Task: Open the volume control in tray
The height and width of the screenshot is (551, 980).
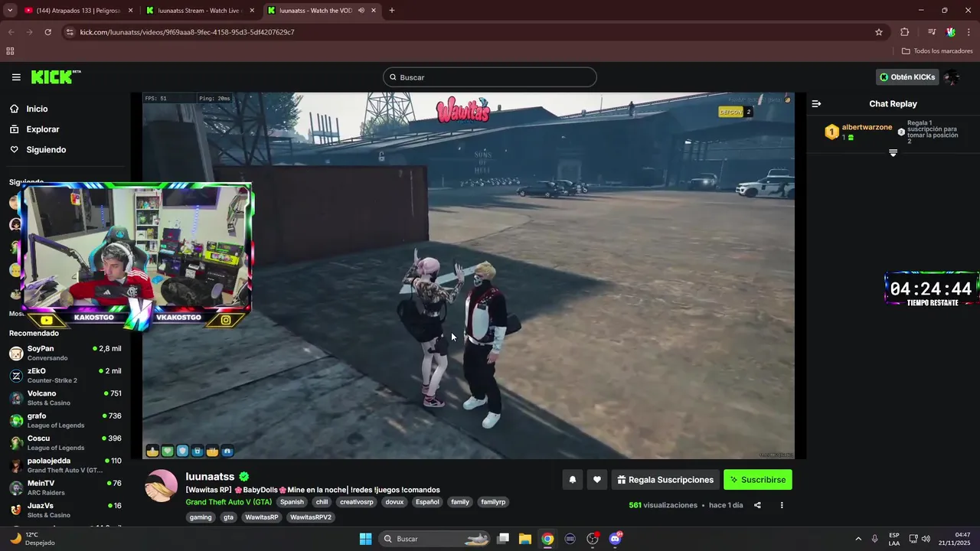Action: [x=926, y=539]
